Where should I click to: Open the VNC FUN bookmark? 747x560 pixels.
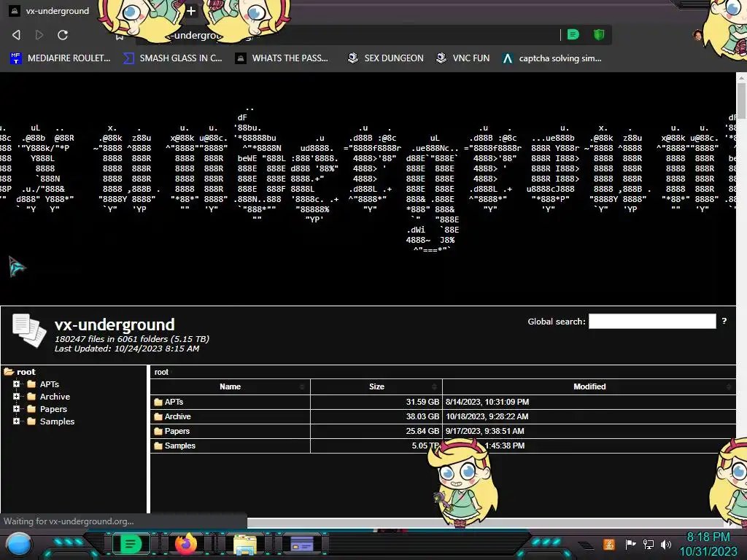click(x=463, y=58)
